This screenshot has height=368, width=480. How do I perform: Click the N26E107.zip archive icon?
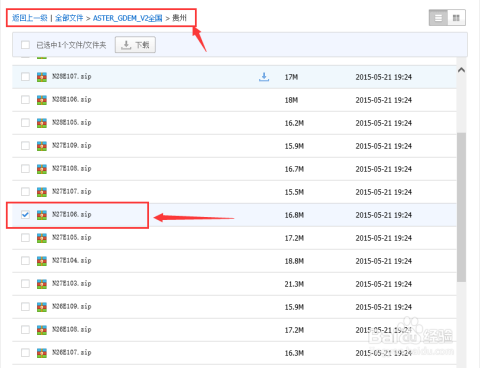42,353
